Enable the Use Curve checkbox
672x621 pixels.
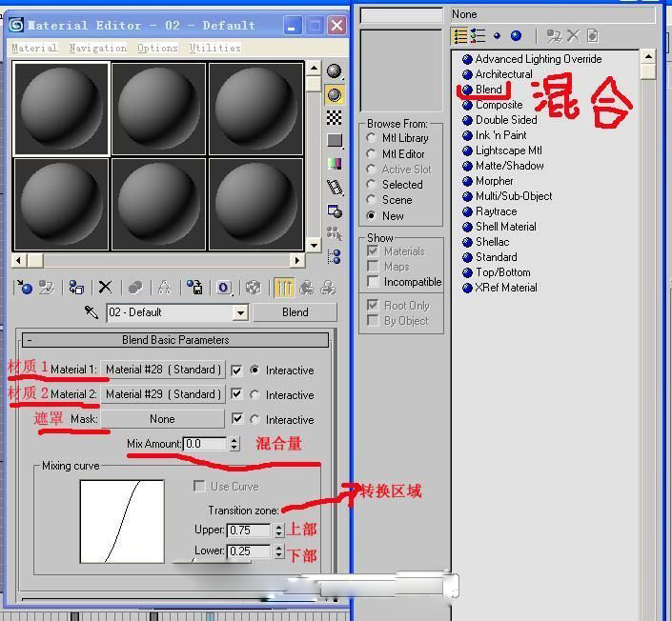200,487
